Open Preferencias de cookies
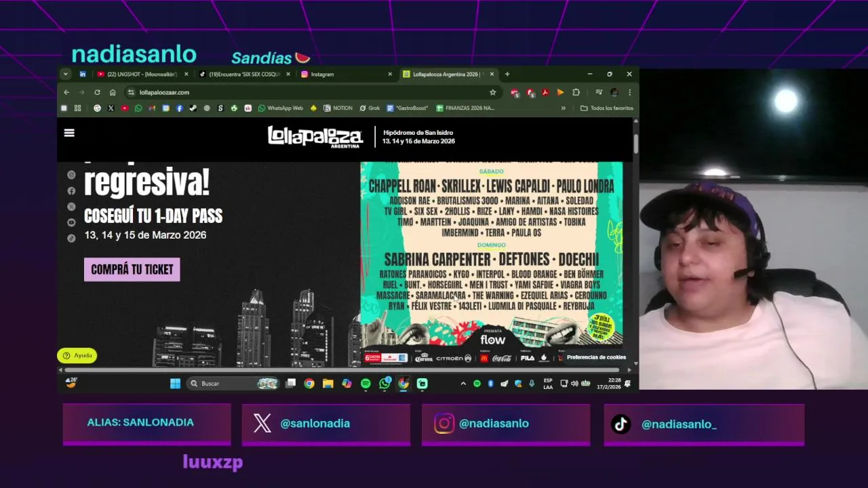868x488 pixels. (596, 357)
